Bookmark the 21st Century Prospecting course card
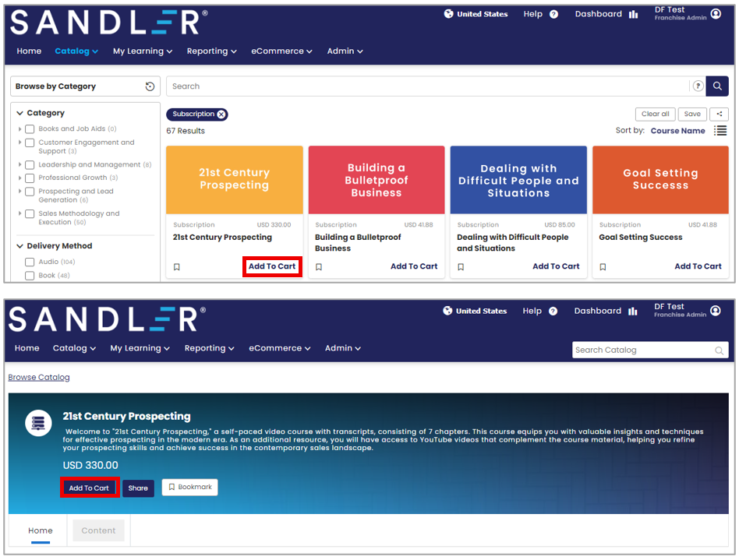The image size is (739, 560). (177, 266)
